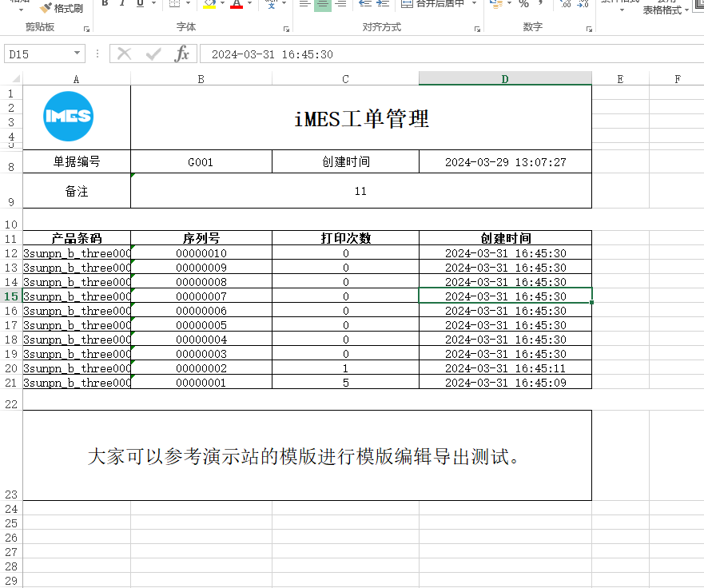Select column A header
The width and height of the screenshot is (704, 588).
click(77, 79)
